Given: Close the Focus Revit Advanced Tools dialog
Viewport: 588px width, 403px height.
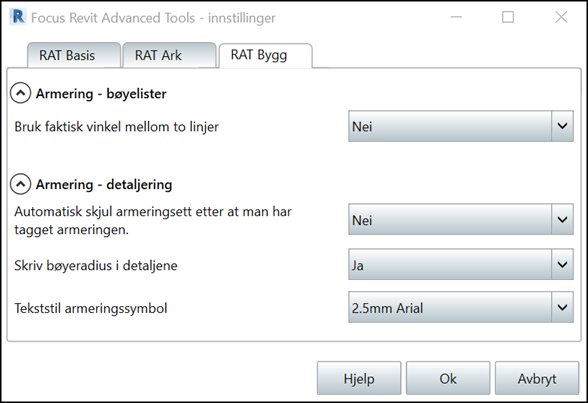Looking at the screenshot, I should [561, 17].
